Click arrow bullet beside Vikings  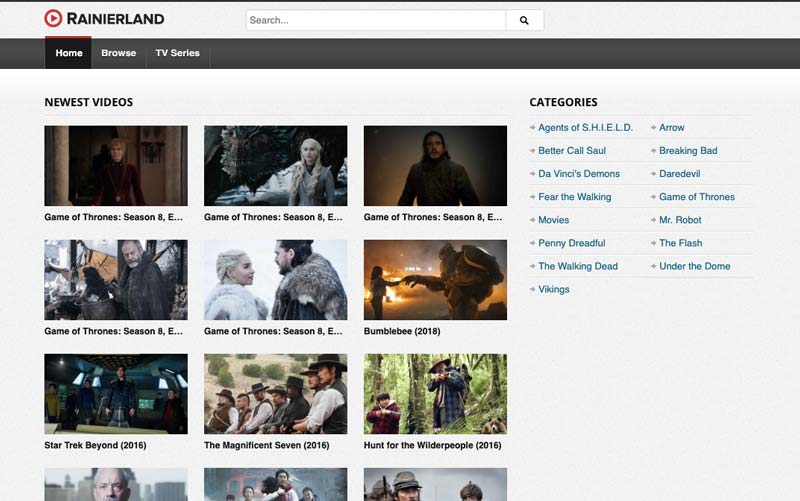[533, 289]
